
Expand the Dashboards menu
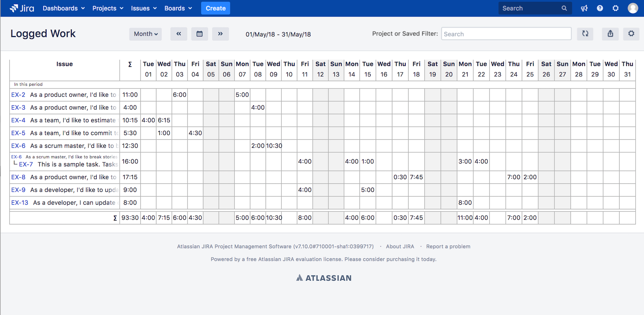(64, 8)
